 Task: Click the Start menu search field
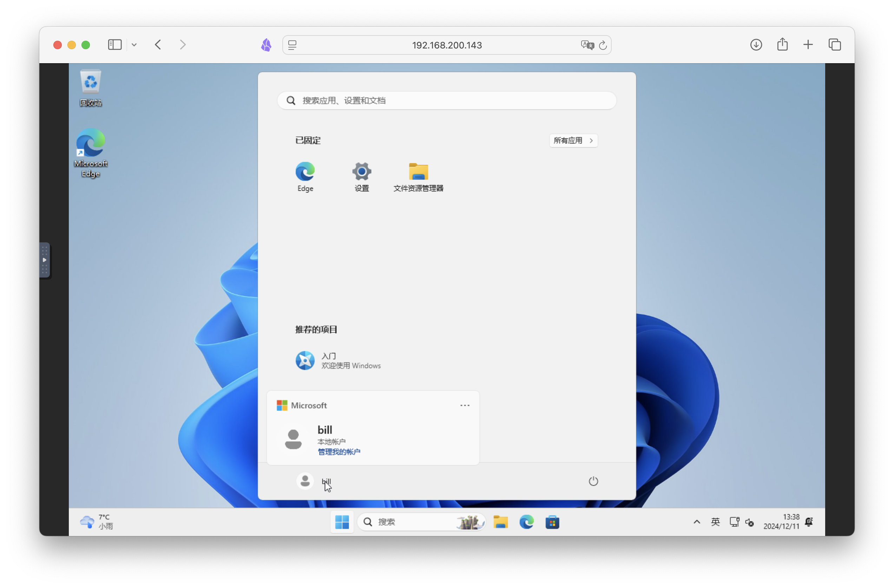446,100
